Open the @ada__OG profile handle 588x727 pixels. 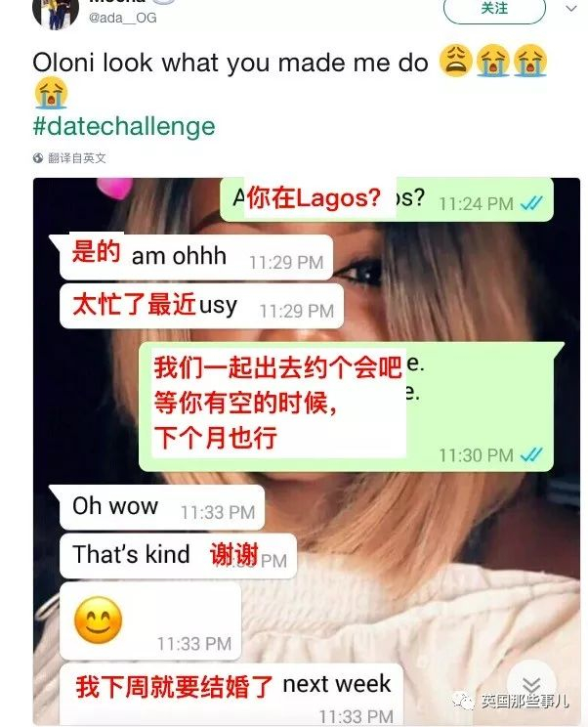[x=123, y=18]
